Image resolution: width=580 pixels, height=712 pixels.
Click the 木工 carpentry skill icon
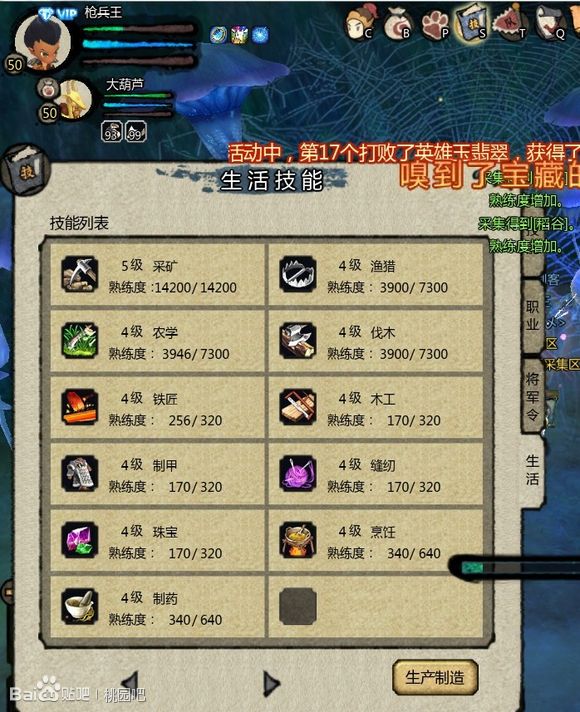pyautogui.click(x=297, y=407)
